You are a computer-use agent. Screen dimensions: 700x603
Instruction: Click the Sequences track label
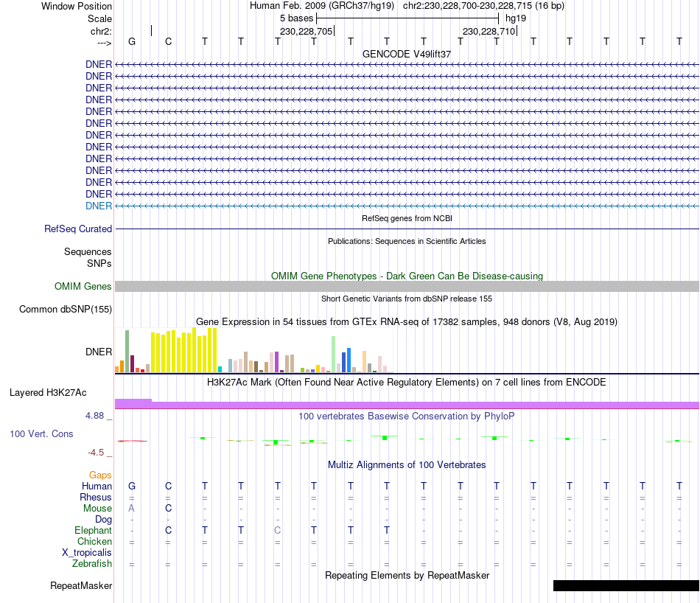point(88,251)
